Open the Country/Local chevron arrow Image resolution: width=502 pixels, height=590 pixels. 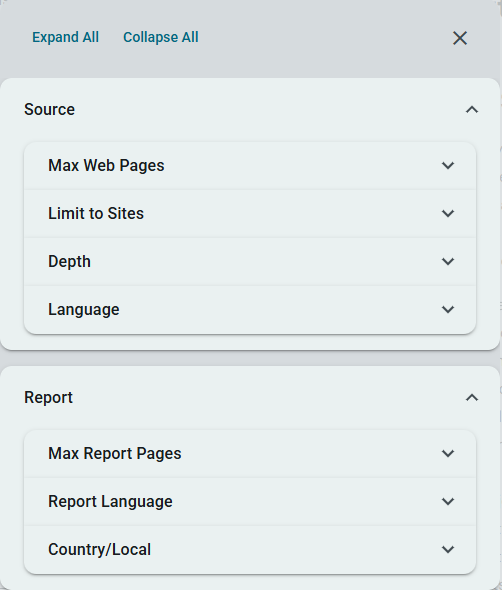448,549
